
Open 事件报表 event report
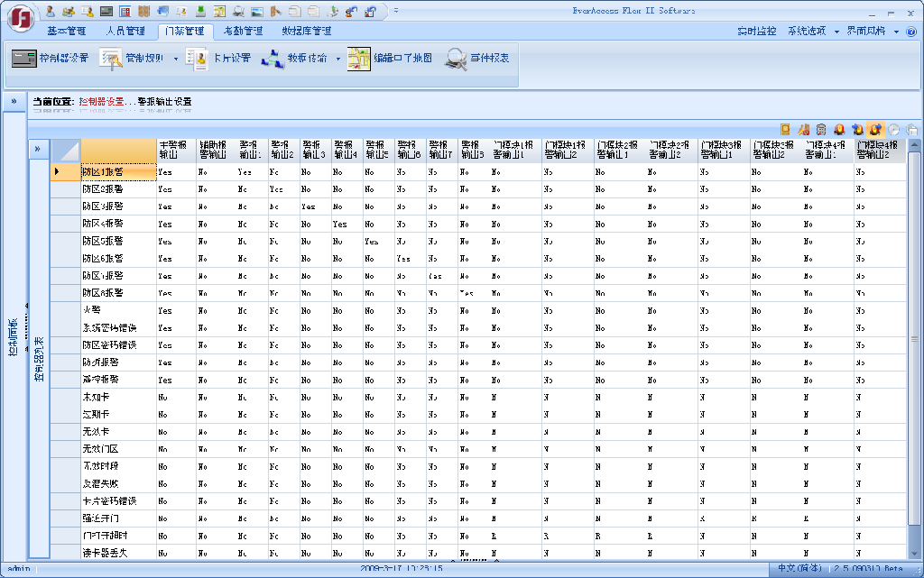point(477,59)
